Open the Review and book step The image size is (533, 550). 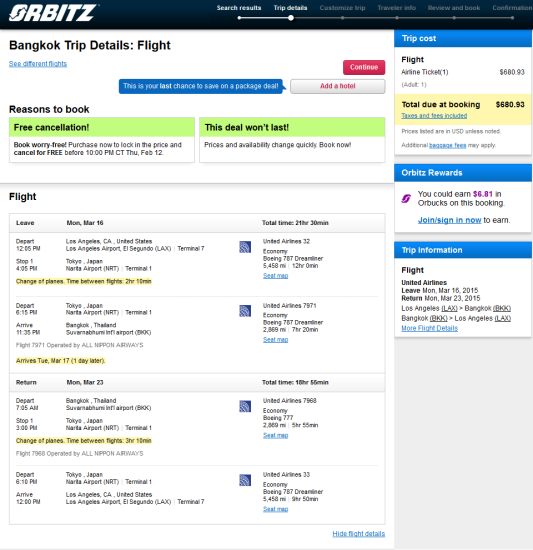pos(454,8)
